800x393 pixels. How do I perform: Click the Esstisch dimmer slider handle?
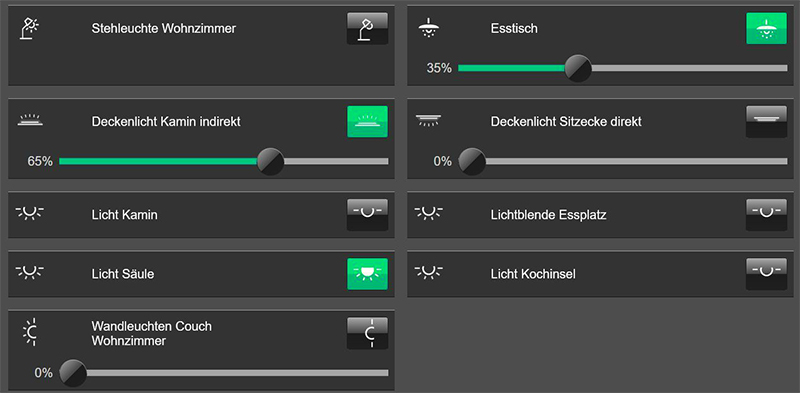pos(578,68)
